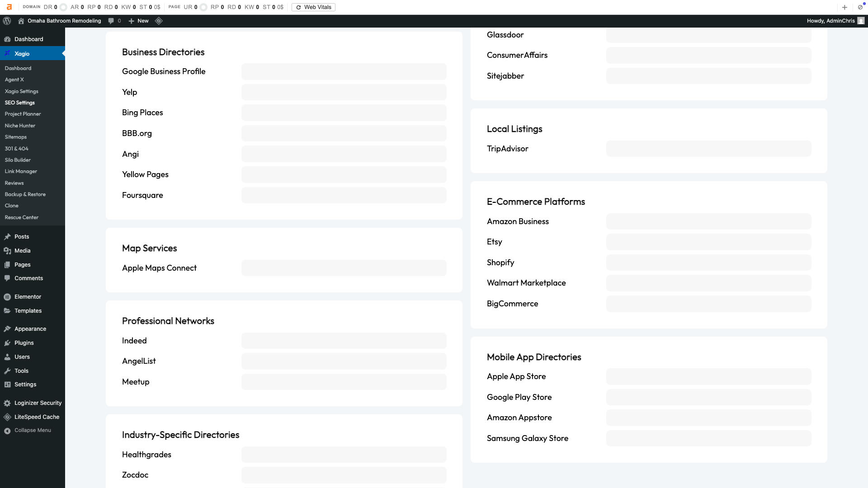Viewport: 868px width, 488px height.
Task: Open Templates folder icon
Action: [x=7, y=311]
